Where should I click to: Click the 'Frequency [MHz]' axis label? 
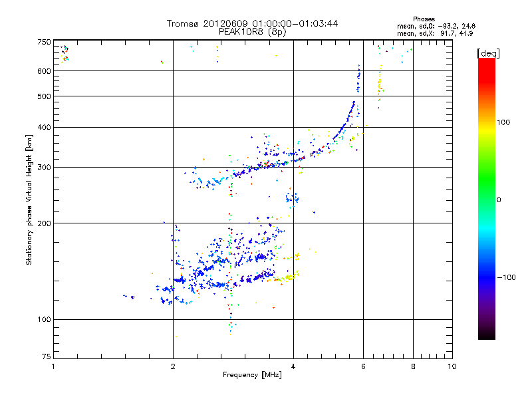pos(252,375)
